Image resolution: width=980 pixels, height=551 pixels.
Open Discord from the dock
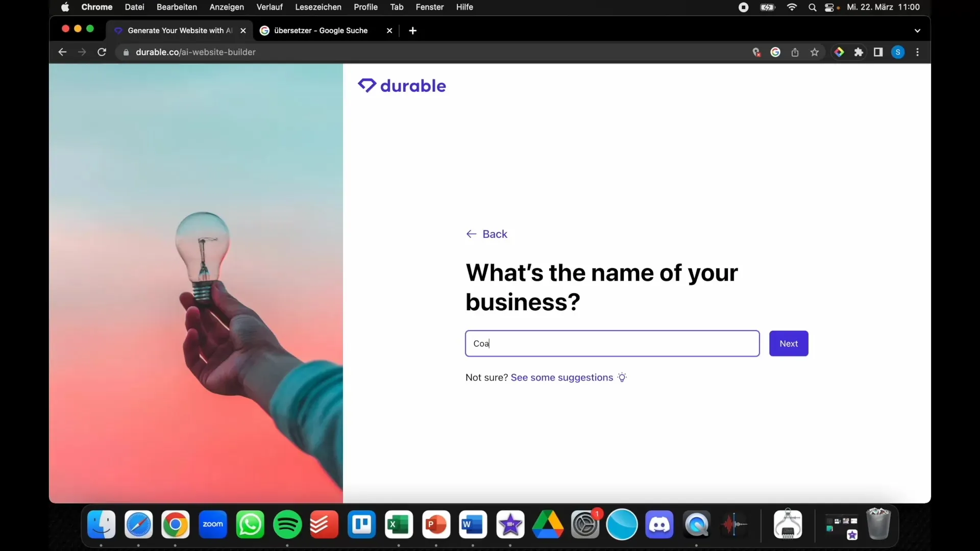[x=659, y=524]
